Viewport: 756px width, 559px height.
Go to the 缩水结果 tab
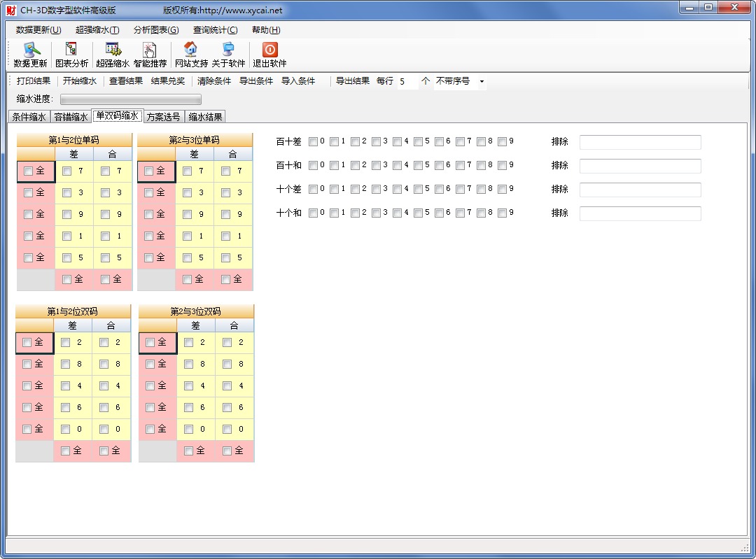(205, 117)
